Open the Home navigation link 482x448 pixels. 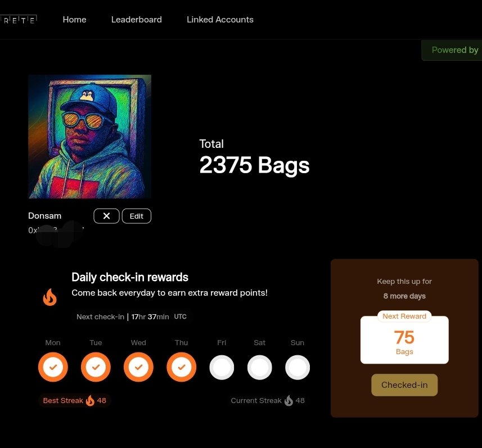pos(74,20)
